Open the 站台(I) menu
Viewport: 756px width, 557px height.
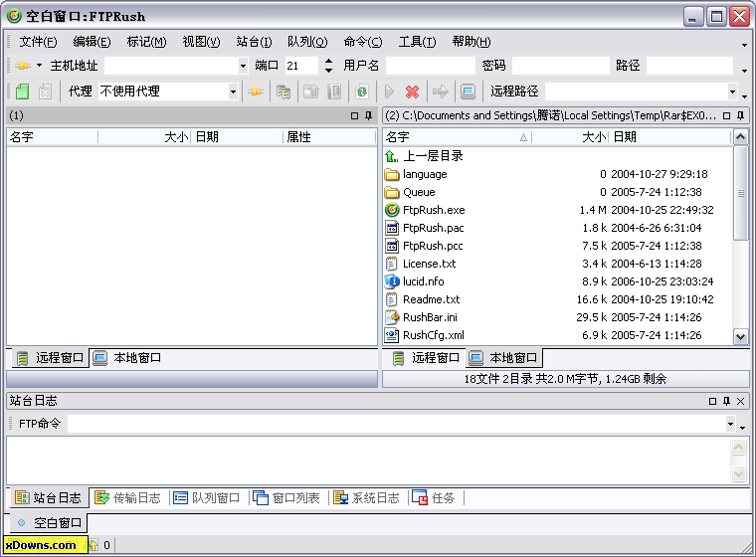[x=254, y=42]
